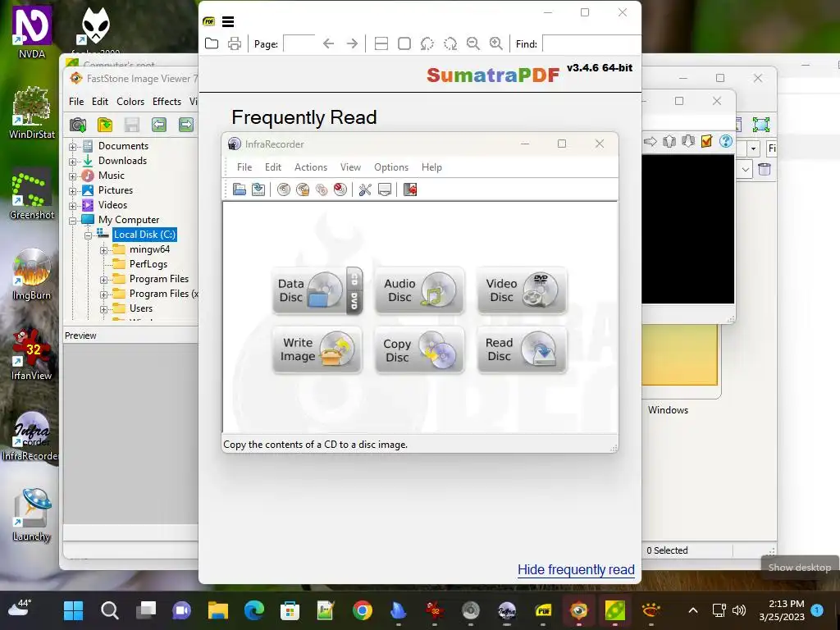Open the InfraRecorder Options menu
This screenshot has width=840, height=630.
point(391,167)
